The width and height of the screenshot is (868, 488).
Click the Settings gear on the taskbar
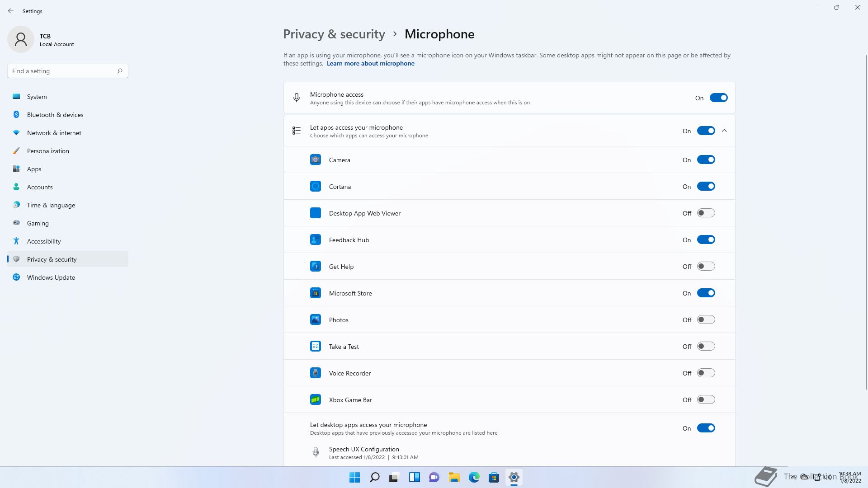click(x=514, y=477)
